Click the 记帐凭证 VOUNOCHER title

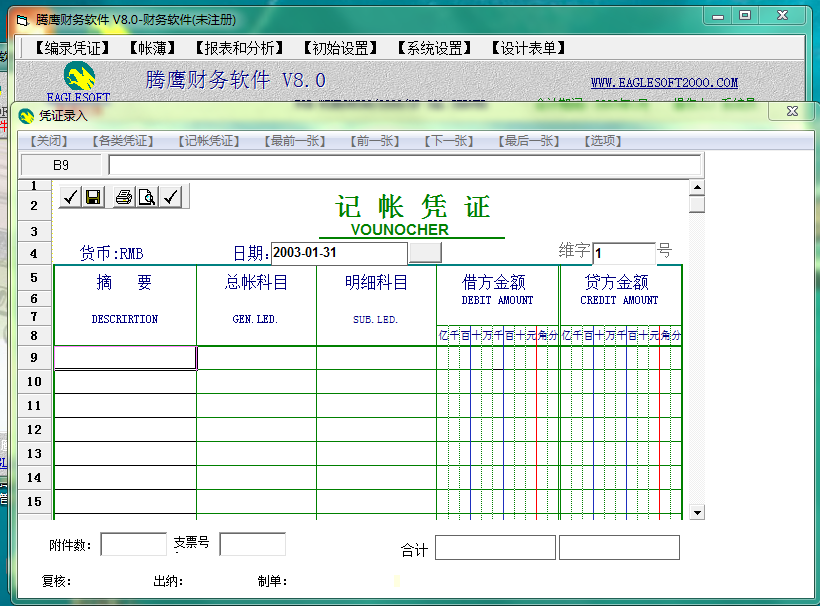point(412,214)
